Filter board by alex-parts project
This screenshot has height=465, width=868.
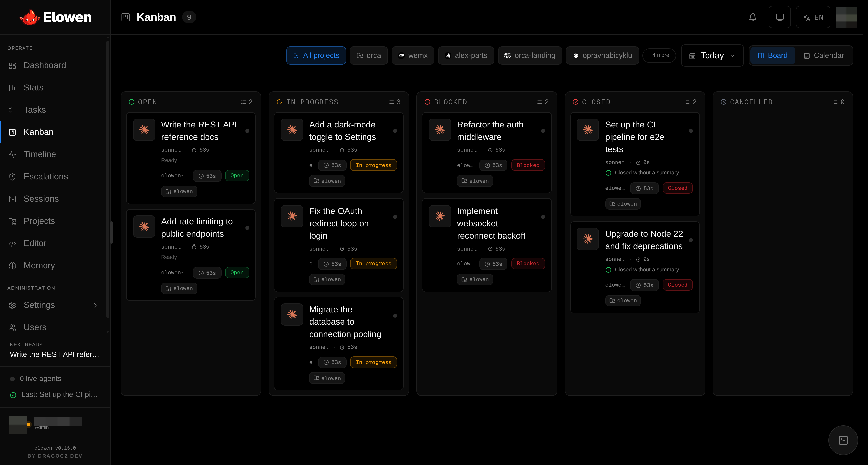tap(466, 56)
